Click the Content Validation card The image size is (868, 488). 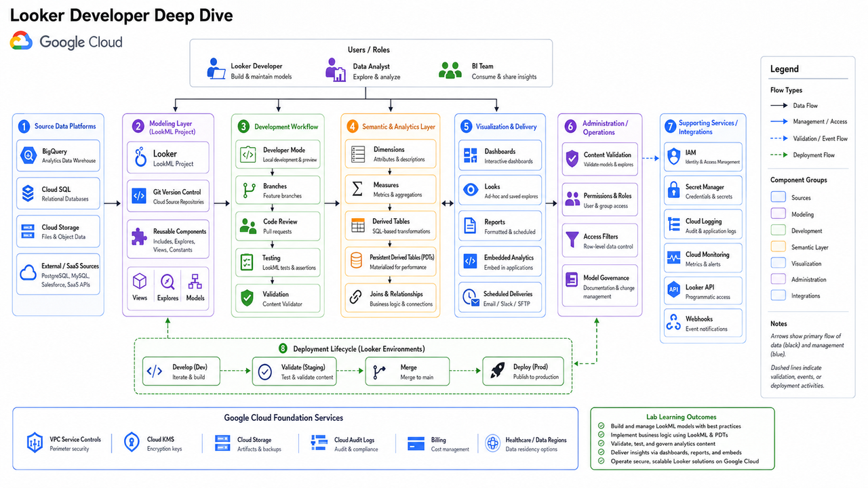[600, 159]
